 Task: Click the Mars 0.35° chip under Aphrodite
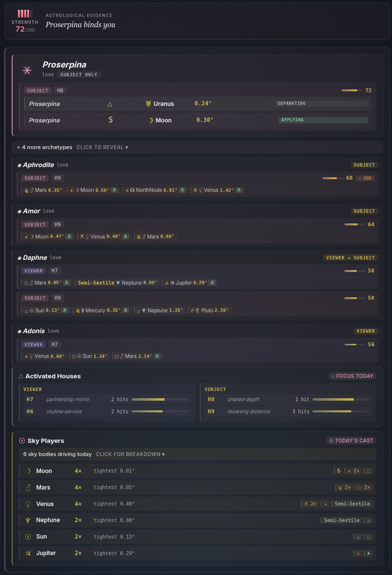coord(43,190)
